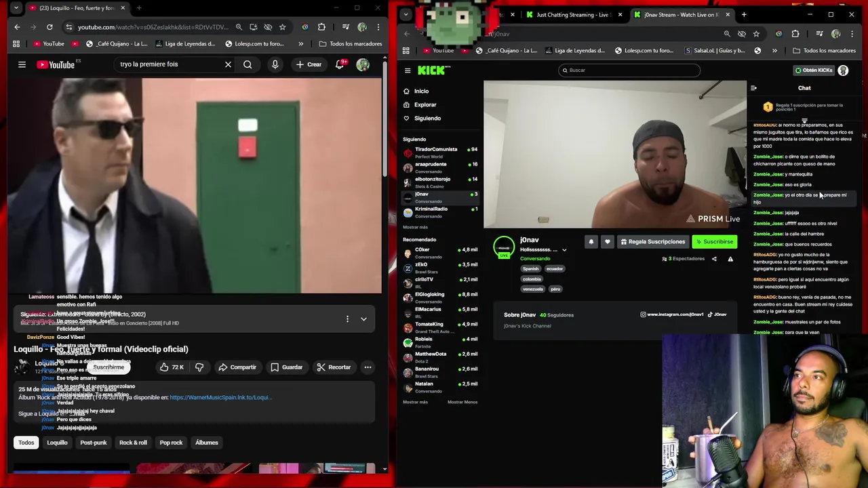The height and width of the screenshot is (488, 868).
Task: Click Compartir under the video
Action: (x=237, y=367)
